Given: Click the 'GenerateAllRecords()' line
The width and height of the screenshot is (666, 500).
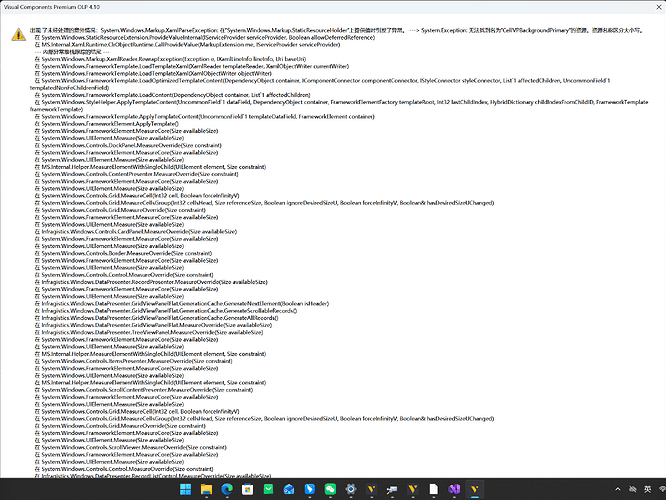Looking at the screenshot, I should pos(156,318).
